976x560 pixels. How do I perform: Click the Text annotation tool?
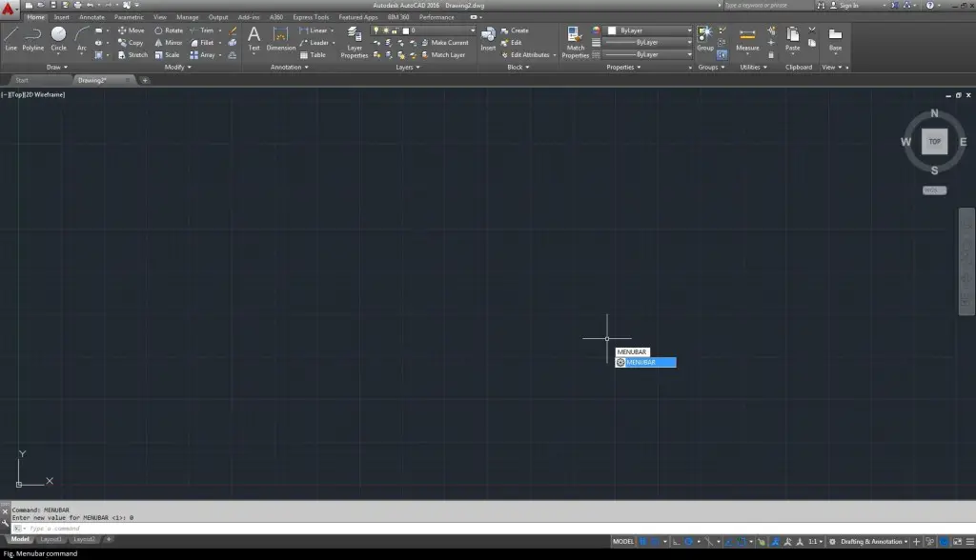pos(254,38)
